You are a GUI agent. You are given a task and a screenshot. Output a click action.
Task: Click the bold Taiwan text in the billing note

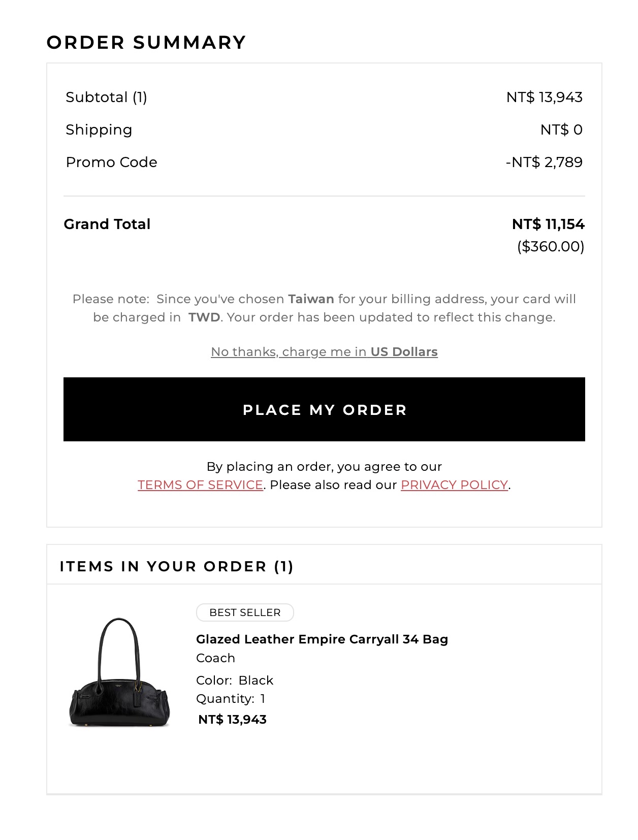point(311,299)
